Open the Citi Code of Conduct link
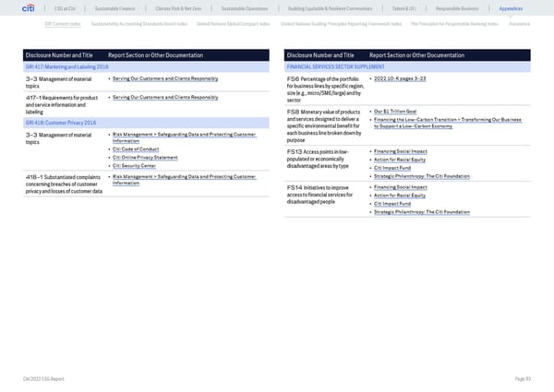This screenshot has height=392, width=554. click(x=138, y=149)
